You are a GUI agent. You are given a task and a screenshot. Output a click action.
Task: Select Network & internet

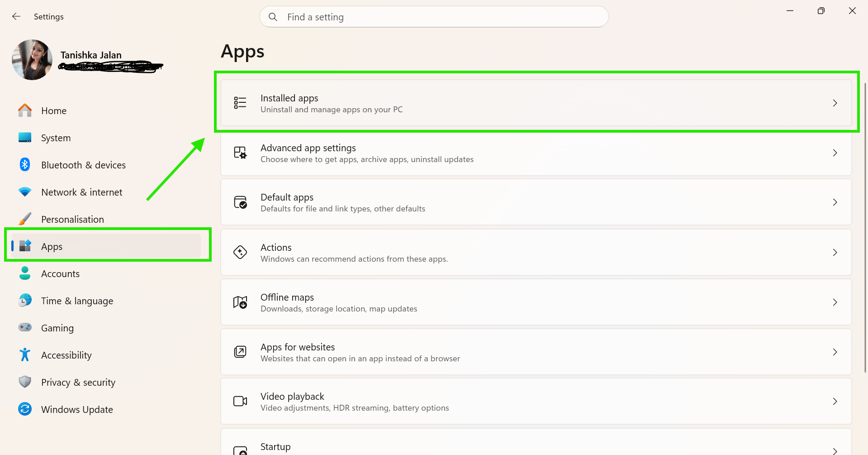point(105,192)
